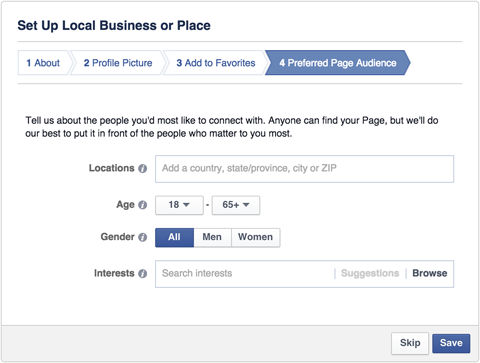This screenshot has width=480, height=363.
Task: Select All for gender
Action: [174, 237]
